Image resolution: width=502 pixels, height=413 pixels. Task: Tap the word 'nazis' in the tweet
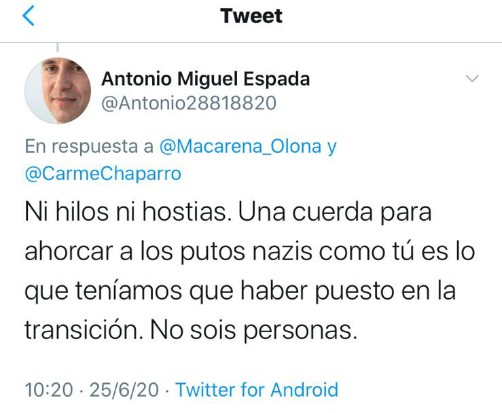click(x=282, y=251)
